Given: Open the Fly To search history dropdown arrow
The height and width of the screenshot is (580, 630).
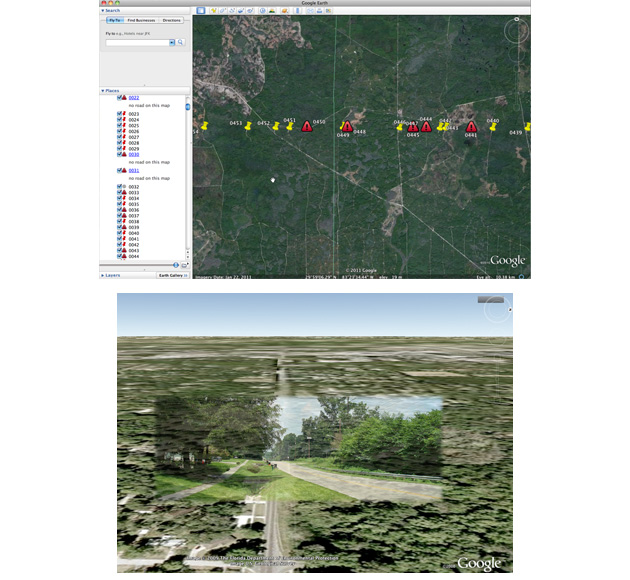Looking at the screenshot, I should click(x=172, y=42).
